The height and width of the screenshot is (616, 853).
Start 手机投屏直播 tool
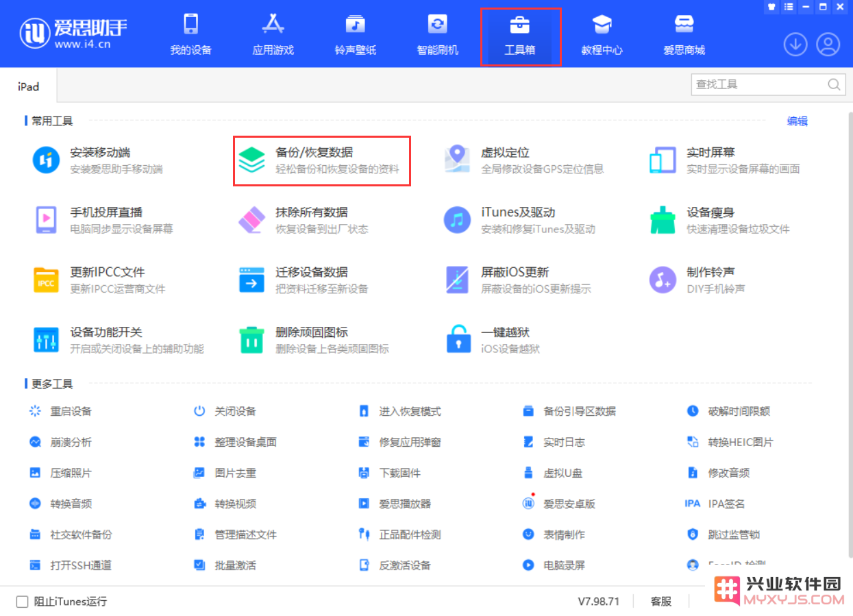(x=103, y=220)
